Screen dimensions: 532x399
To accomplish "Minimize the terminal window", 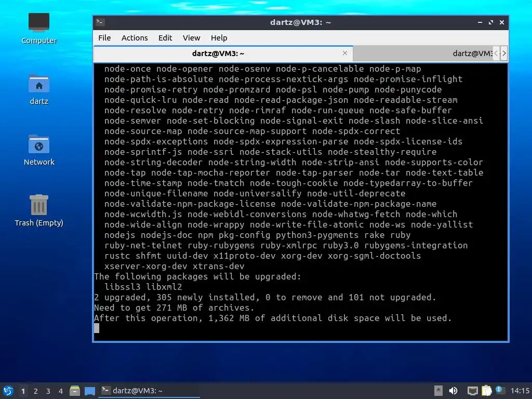I will (480, 22).
